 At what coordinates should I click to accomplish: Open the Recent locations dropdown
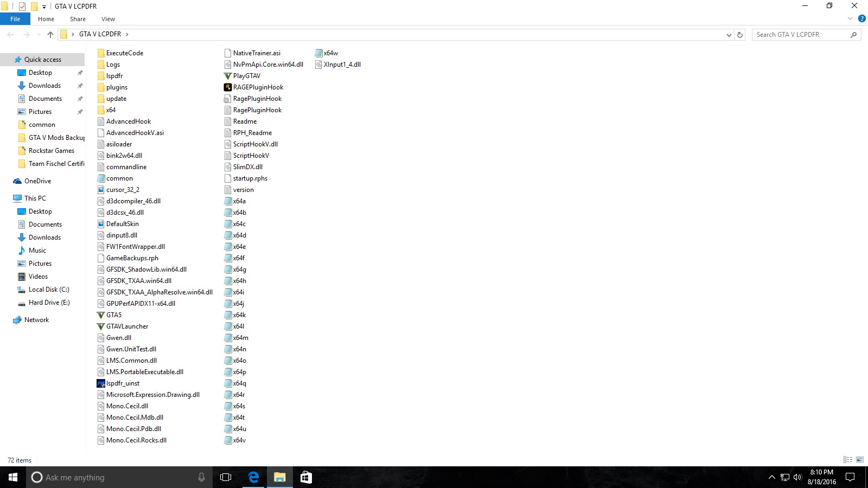tap(39, 35)
